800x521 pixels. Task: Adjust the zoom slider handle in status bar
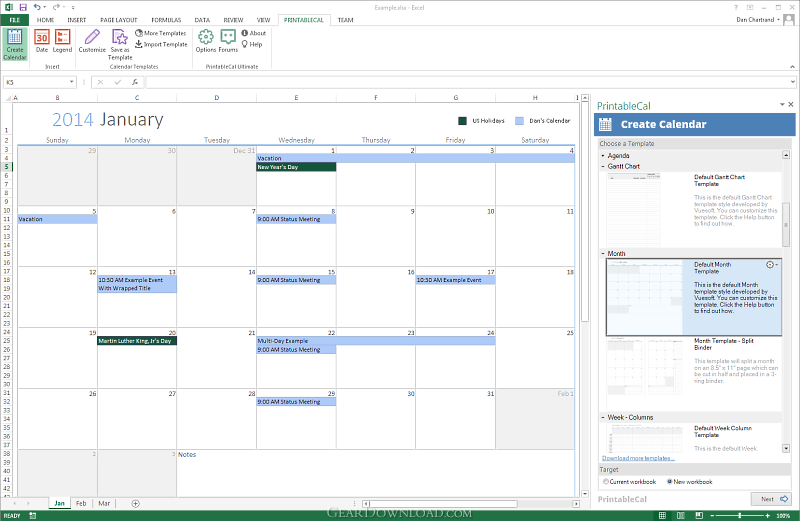[740, 516]
